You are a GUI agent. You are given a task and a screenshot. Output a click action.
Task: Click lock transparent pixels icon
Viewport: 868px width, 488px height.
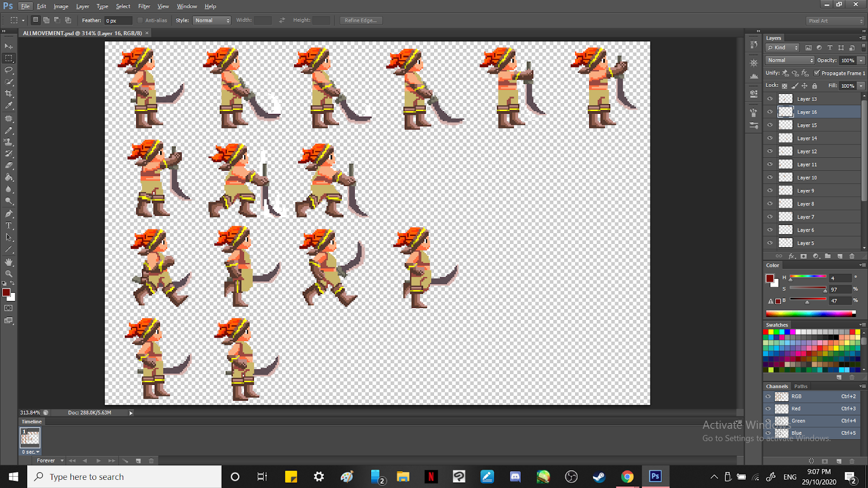784,86
